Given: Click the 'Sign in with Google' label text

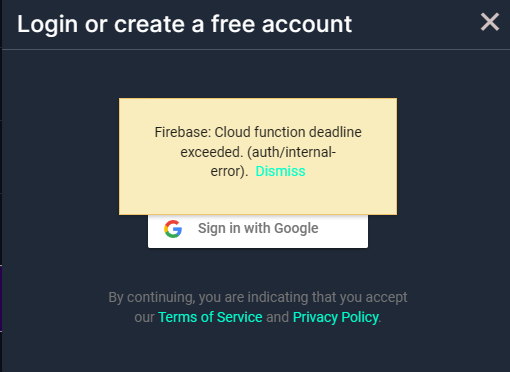Looking at the screenshot, I should click(258, 229).
